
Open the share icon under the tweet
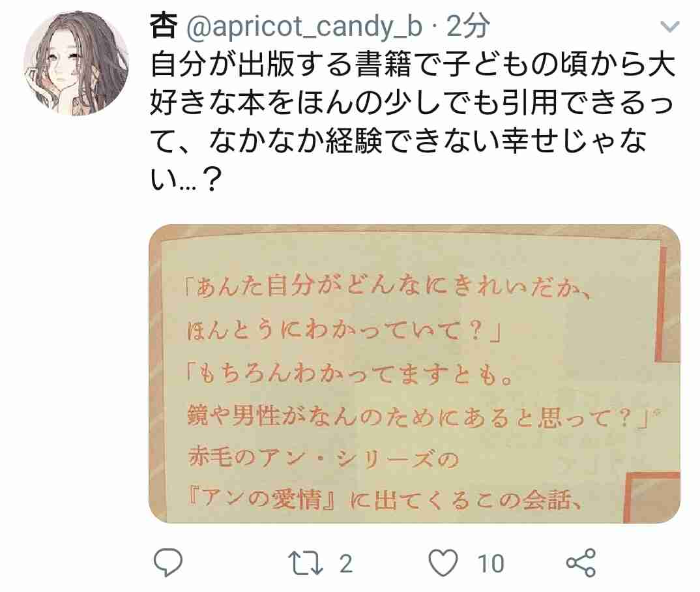click(581, 563)
